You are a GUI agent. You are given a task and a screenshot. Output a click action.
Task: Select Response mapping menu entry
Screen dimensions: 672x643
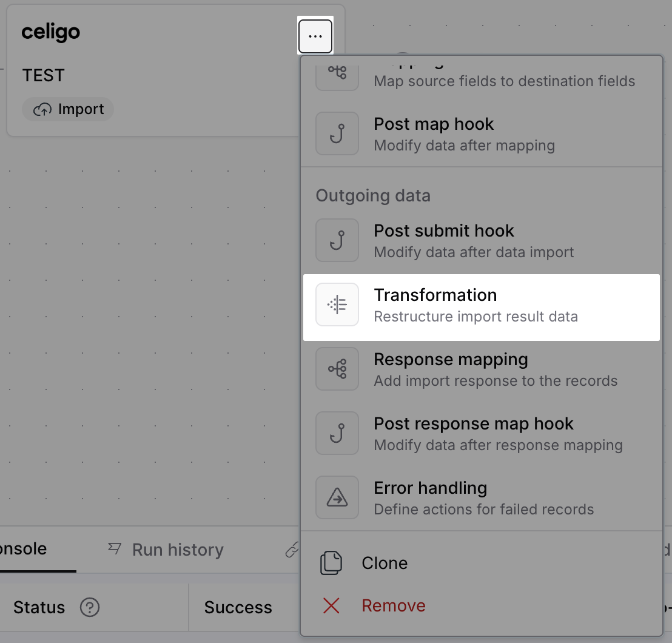[x=482, y=369]
